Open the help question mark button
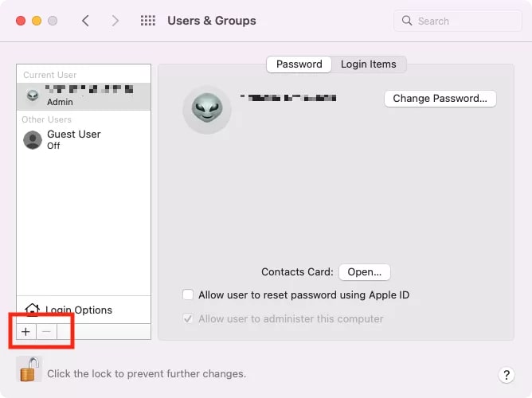This screenshot has width=532, height=398. pos(506,374)
